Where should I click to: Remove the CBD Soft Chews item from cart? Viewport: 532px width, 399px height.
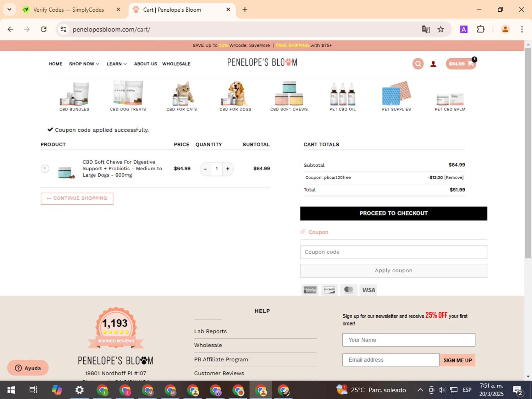click(45, 168)
